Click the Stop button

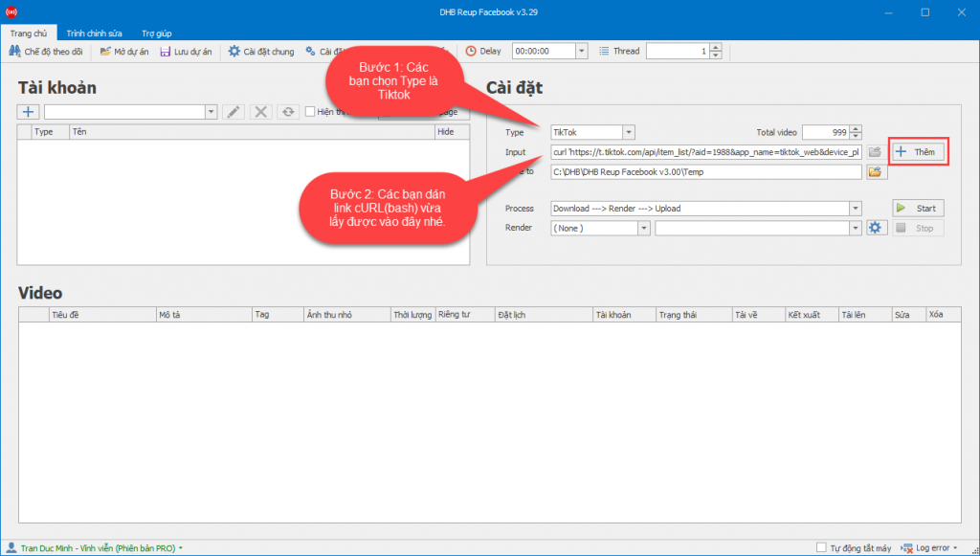(x=918, y=228)
